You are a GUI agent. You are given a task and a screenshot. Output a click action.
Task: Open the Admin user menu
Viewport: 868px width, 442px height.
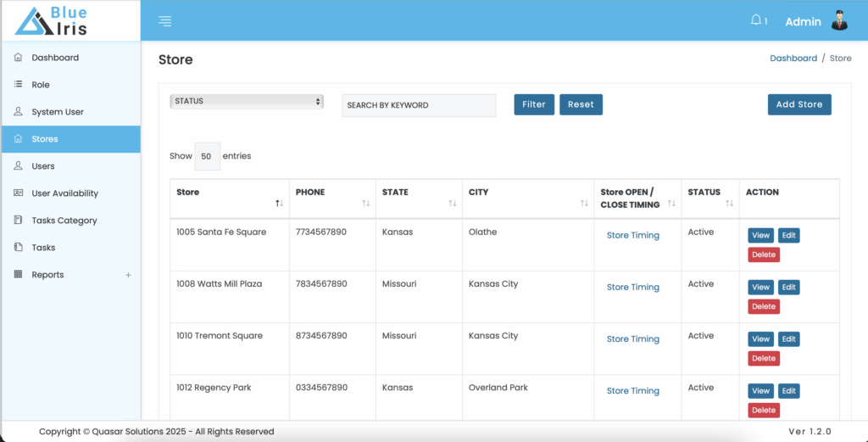pyautogui.click(x=804, y=21)
